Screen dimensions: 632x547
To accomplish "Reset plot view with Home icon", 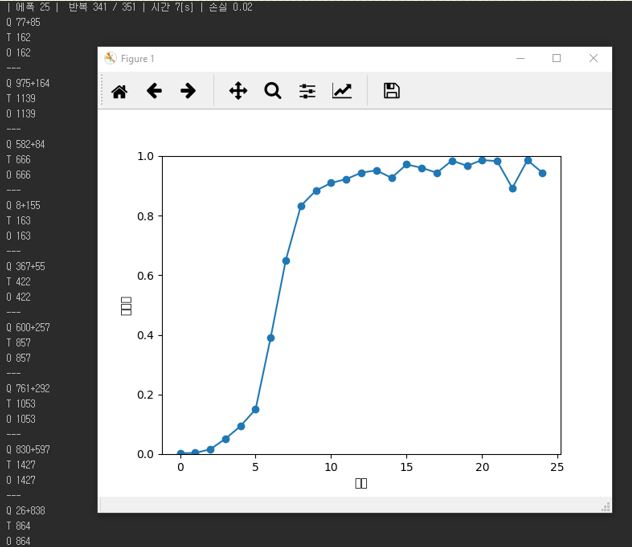I will coord(120,91).
